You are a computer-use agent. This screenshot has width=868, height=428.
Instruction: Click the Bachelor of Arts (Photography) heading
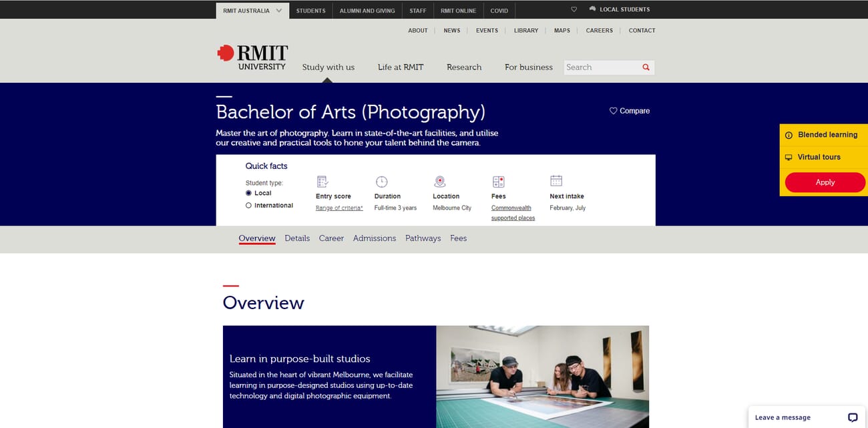click(351, 112)
